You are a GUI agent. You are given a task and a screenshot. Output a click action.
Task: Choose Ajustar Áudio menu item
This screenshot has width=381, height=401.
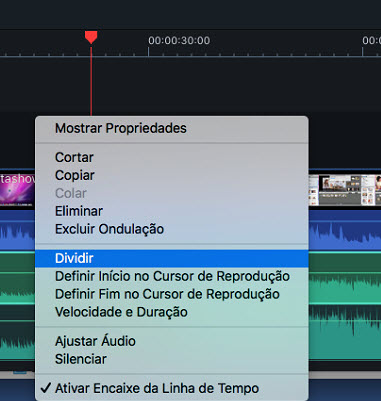172,341
